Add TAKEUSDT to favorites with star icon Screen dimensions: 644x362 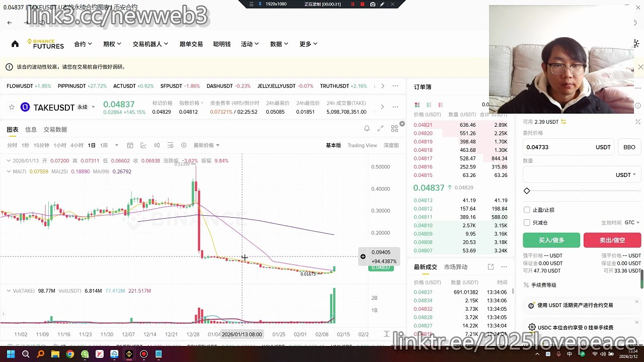tap(12, 107)
